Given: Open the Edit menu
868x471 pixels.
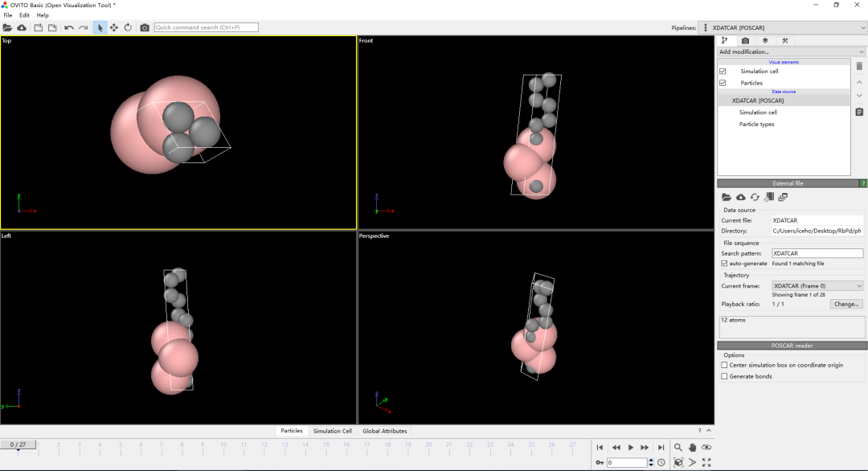Looking at the screenshot, I should (24, 15).
